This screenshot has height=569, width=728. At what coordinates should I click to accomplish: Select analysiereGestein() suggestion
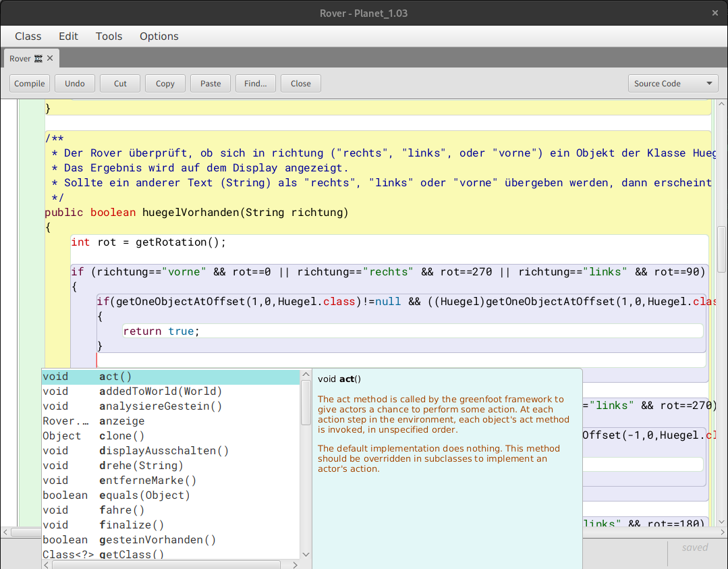click(x=171, y=406)
